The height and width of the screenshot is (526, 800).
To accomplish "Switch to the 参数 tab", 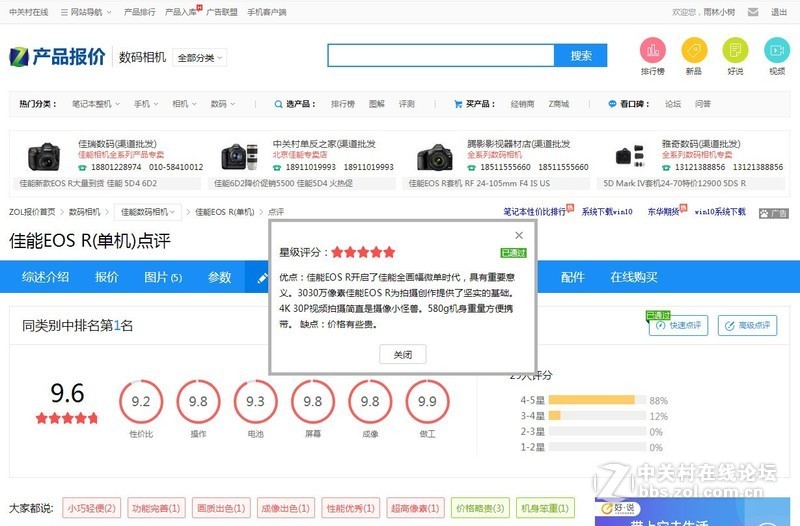I will (219, 277).
